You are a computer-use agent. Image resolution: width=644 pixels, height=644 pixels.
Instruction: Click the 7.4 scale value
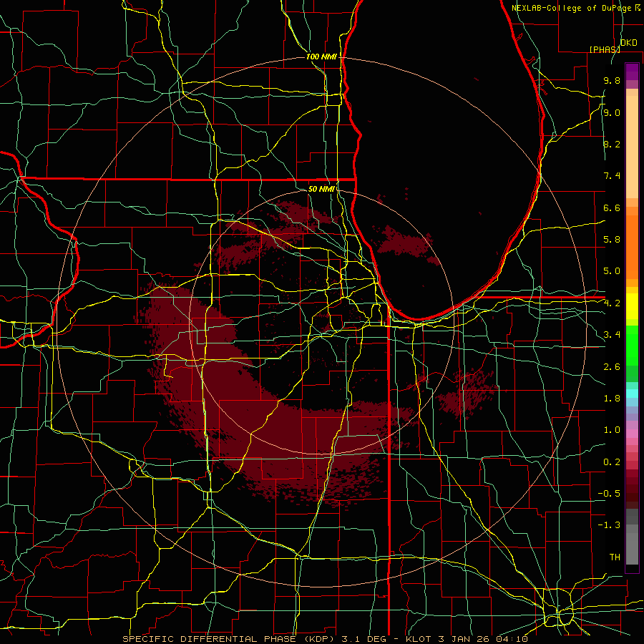point(612,176)
